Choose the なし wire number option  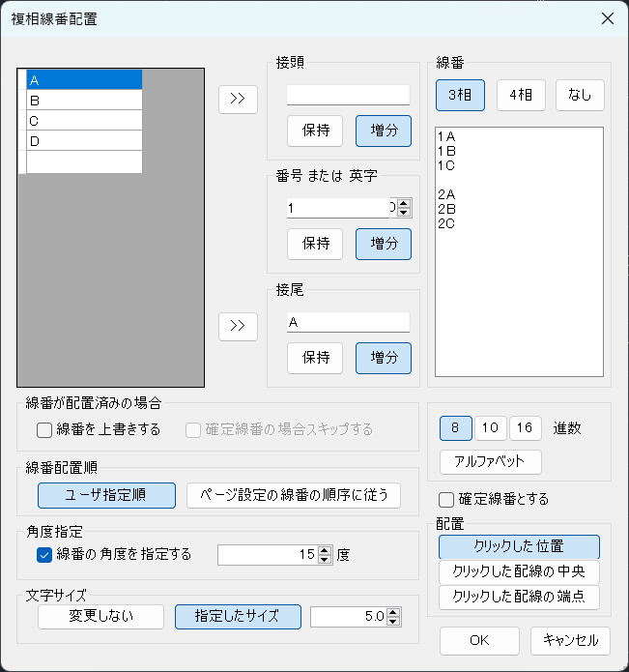pos(580,95)
